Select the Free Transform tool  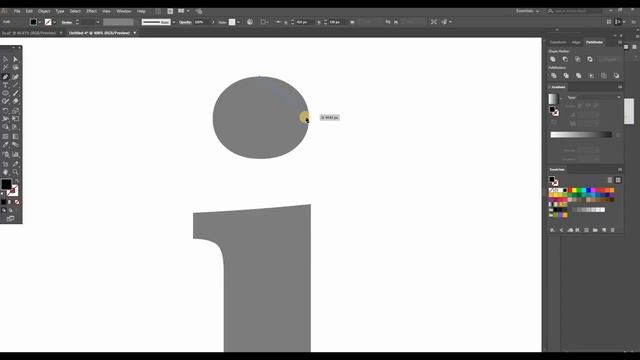pos(16,119)
